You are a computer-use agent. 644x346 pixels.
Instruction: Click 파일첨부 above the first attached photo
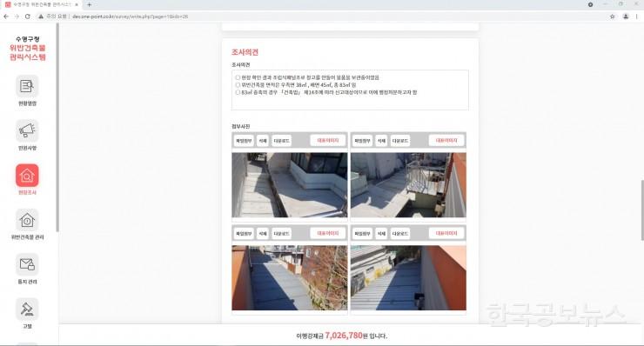[244, 141]
